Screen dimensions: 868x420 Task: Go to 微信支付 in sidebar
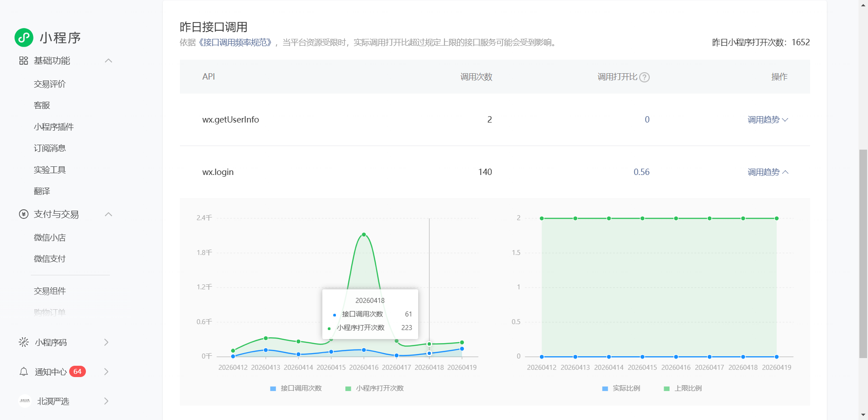pos(50,259)
